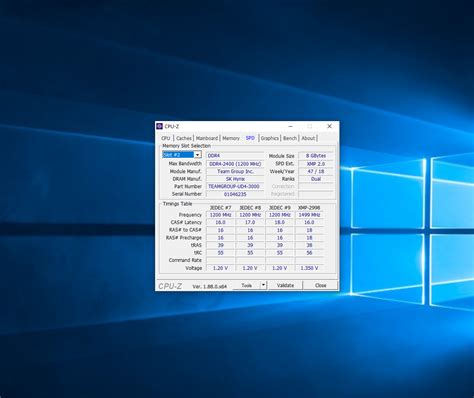Open the About tab

(308, 138)
